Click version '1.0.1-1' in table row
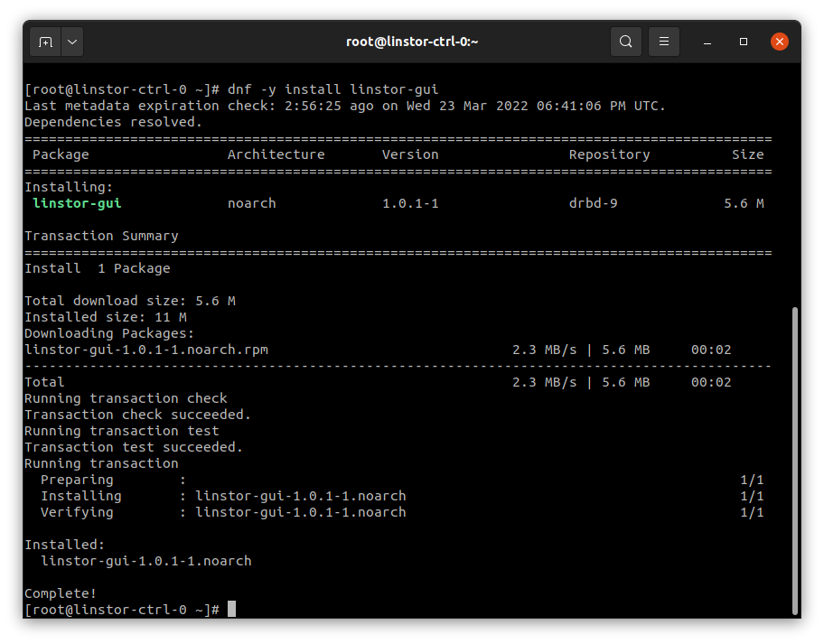 [x=410, y=203]
